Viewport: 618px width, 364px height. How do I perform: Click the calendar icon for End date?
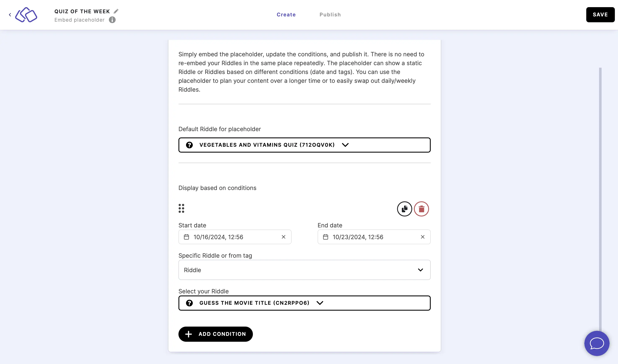(326, 237)
